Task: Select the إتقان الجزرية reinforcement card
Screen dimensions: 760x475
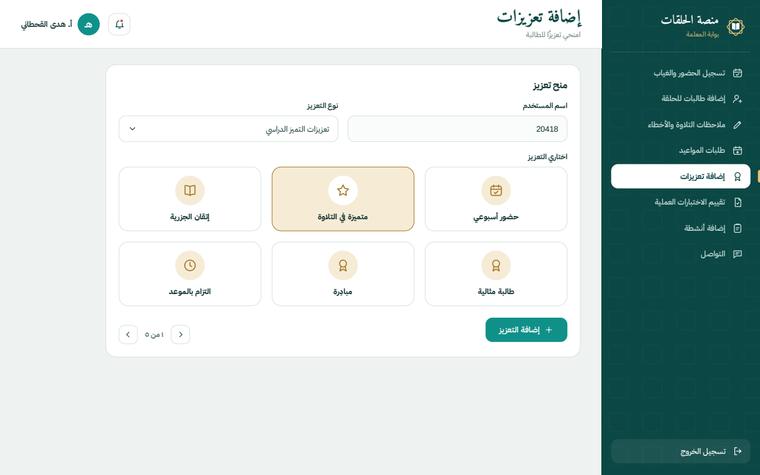Action: tap(190, 199)
